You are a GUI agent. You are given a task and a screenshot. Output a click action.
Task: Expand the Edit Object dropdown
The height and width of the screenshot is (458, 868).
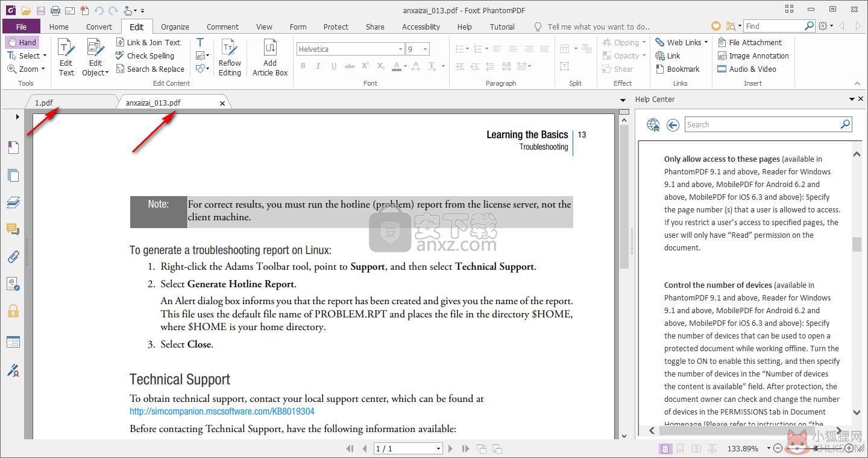[107, 72]
